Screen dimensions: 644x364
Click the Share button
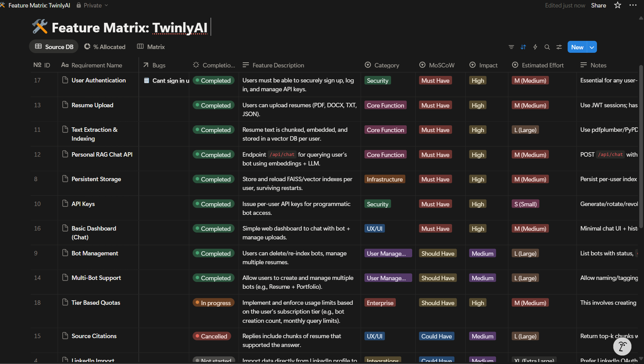pos(598,5)
